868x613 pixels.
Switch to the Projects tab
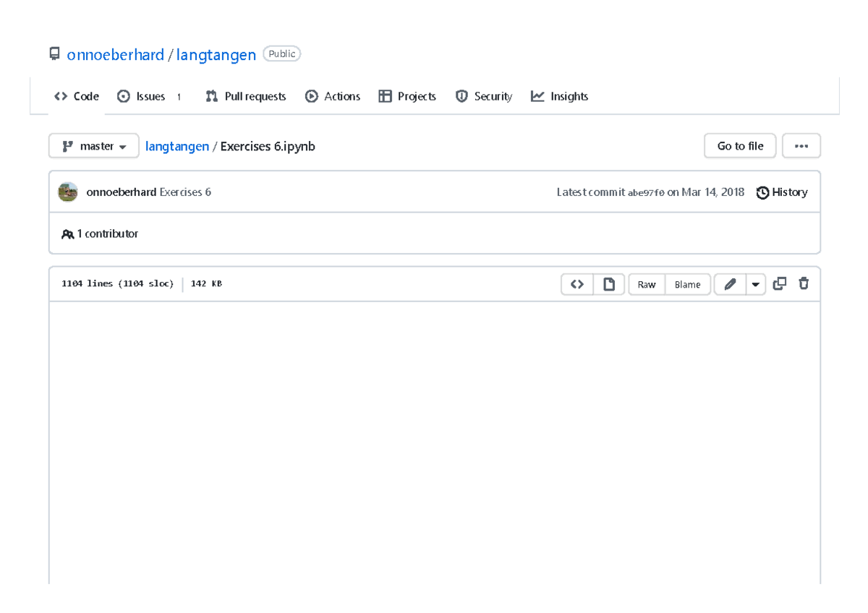[x=407, y=96]
